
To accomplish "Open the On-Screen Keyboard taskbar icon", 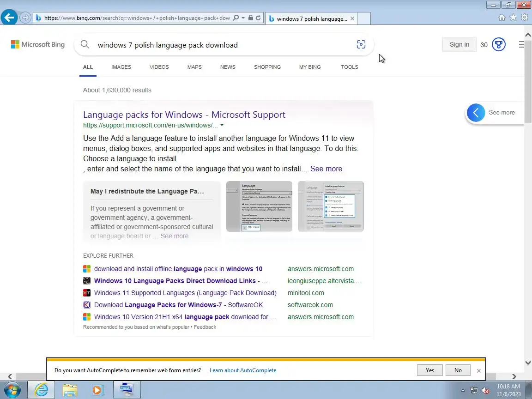I will click(127, 390).
